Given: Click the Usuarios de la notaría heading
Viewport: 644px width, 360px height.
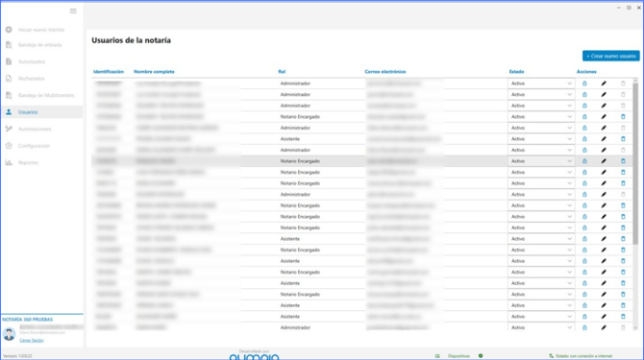Looking at the screenshot, I should click(131, 40).
